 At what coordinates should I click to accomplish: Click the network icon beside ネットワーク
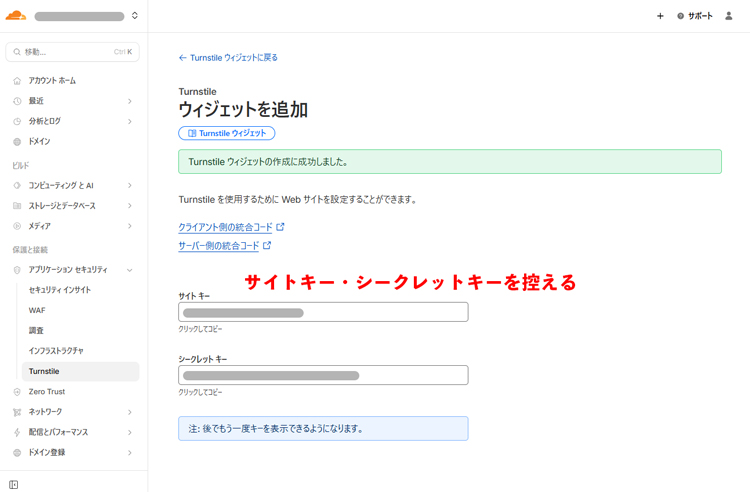click(17, 412)
